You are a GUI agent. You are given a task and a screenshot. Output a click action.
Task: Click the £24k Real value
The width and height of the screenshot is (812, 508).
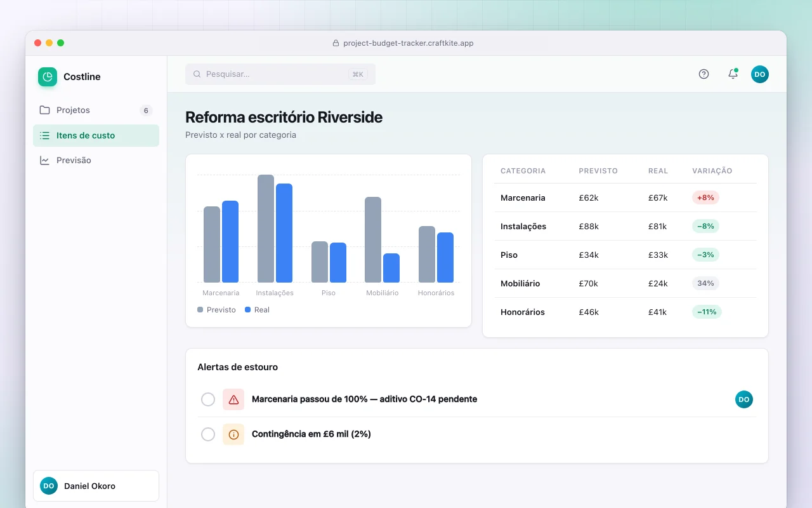[x=658, y=283]
